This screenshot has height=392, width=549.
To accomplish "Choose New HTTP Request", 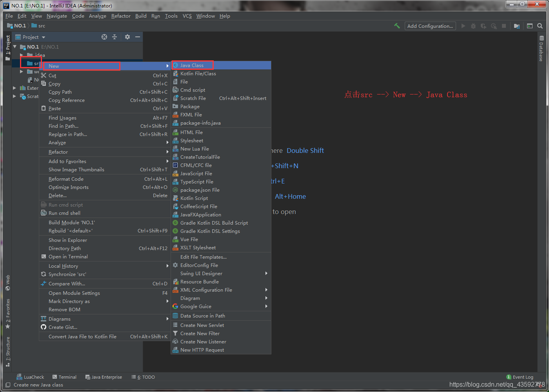I will (221, 350).
